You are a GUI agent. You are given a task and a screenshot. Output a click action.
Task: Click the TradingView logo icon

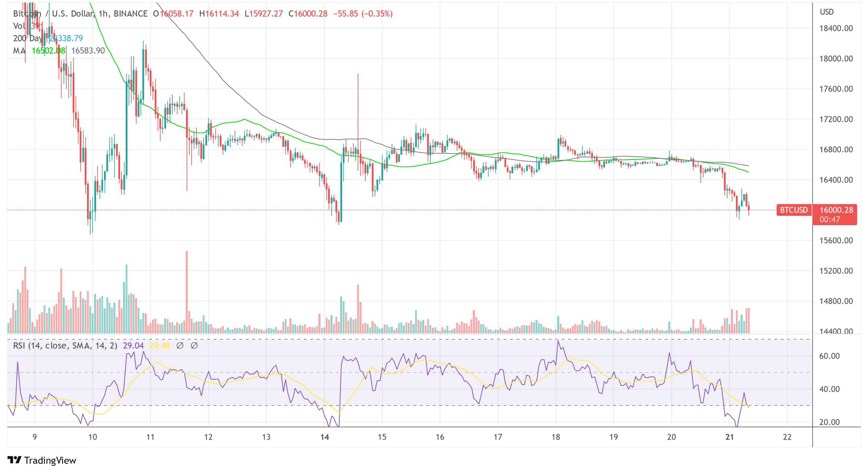pos(14,460)
